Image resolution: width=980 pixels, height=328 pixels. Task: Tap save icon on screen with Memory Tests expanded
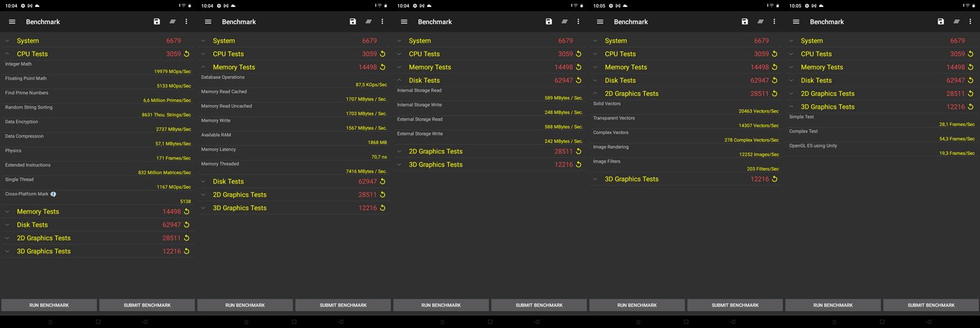353,22
